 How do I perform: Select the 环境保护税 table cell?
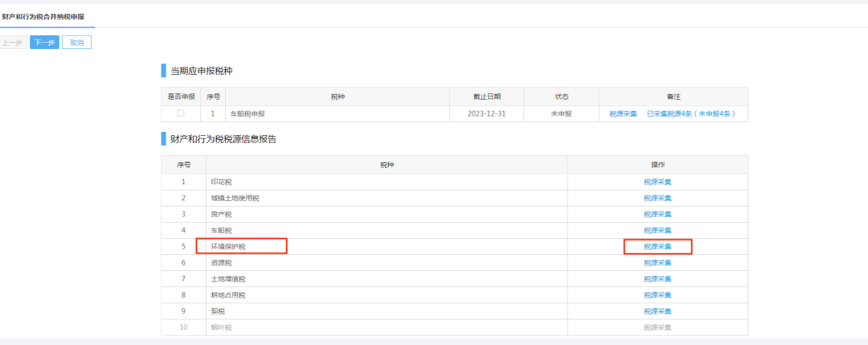pos(387,246)
